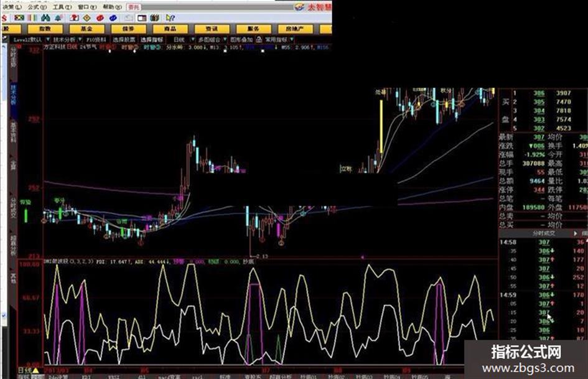Expand the Level2默认 dropdown arrow

click(x=48, y=39)
